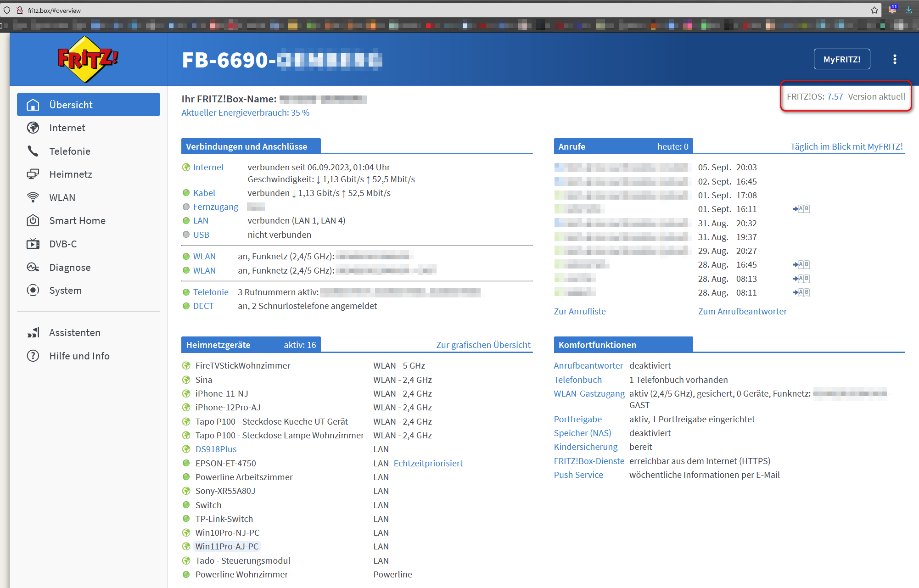The width and height of the screenshot is (919, 588).
Task: Click the WLAN wifi signal icon
Action: coord(33,197)
